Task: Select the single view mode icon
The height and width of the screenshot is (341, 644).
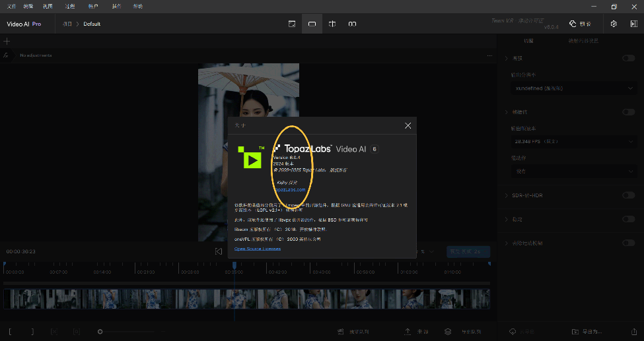Action: pyautogui.click(x=312, y=24)
